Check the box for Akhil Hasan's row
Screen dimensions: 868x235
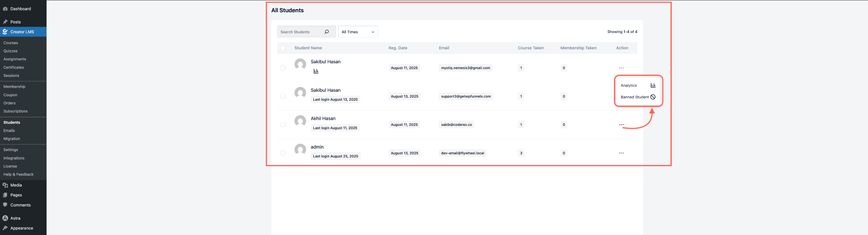click(283, 125)
